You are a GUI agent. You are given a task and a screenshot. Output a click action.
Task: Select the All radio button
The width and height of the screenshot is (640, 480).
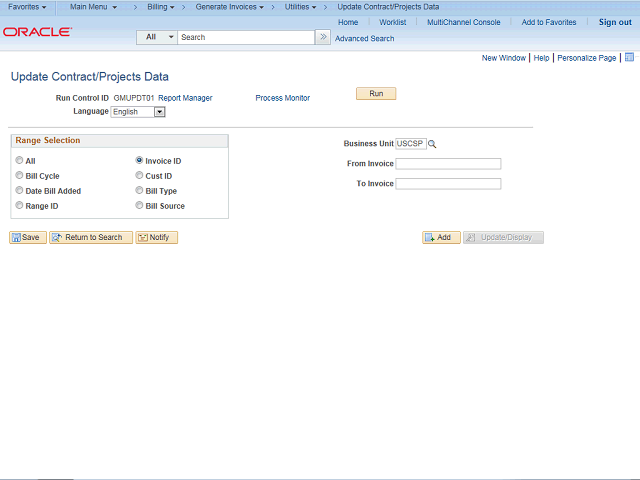pos(19,160)
